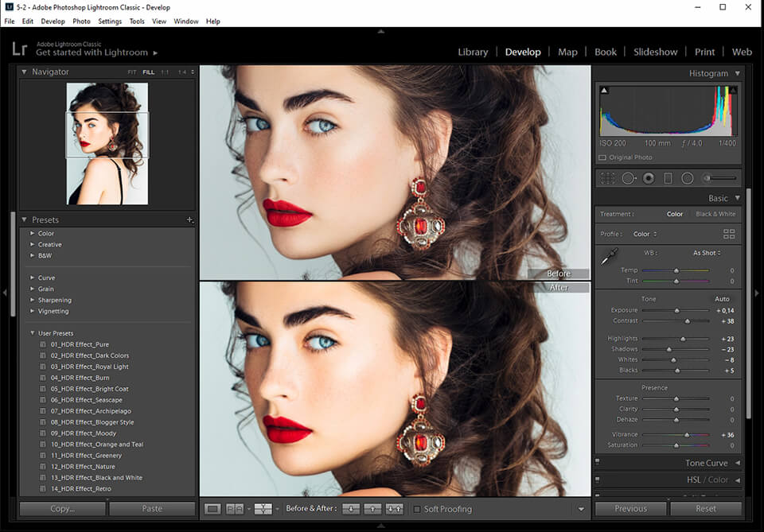The height and width of the screenshot is (532, 764).
Task: Expand the Tone Curve panel
Action: point(706,463)
